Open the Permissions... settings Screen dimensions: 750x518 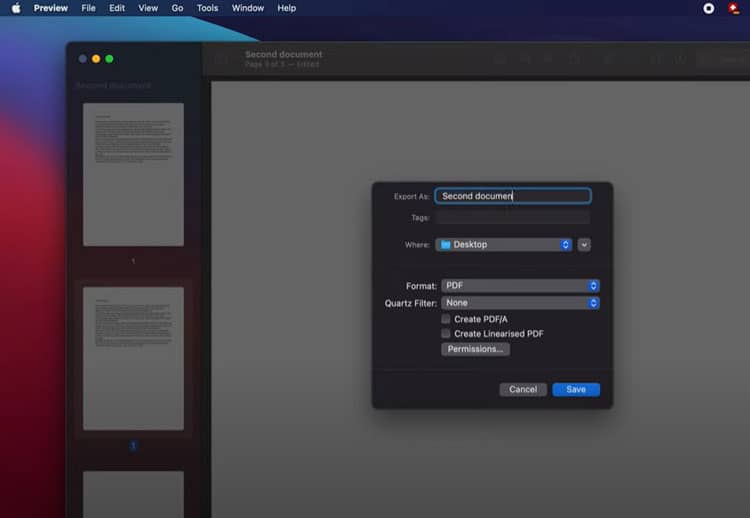point(475,349)
